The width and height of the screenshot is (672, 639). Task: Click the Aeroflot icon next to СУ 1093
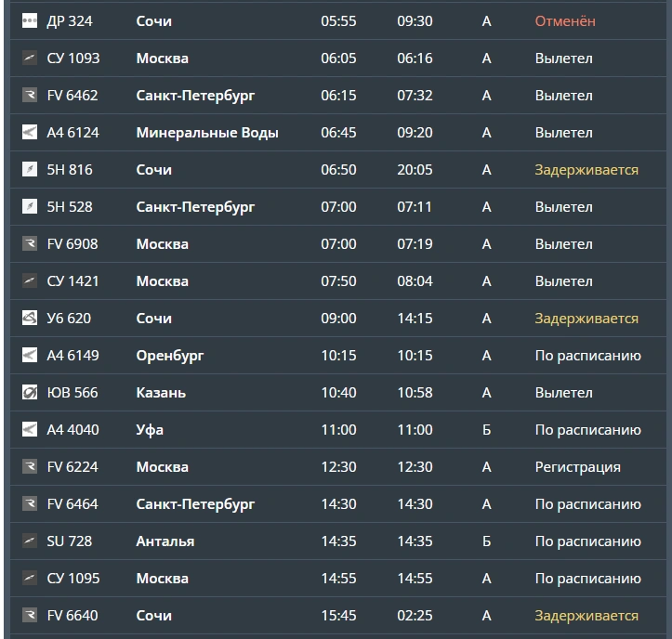tap(30, 58)
